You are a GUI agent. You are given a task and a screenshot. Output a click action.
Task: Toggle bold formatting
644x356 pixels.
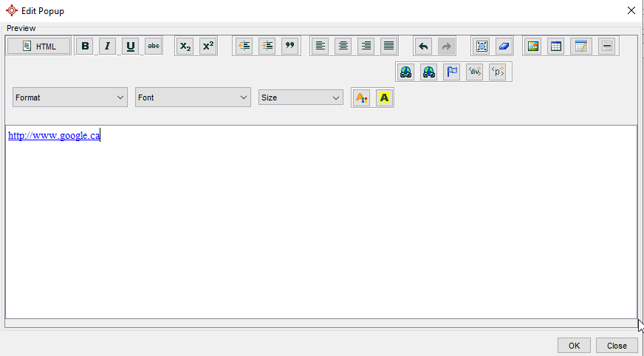click(x=85, y=47)
